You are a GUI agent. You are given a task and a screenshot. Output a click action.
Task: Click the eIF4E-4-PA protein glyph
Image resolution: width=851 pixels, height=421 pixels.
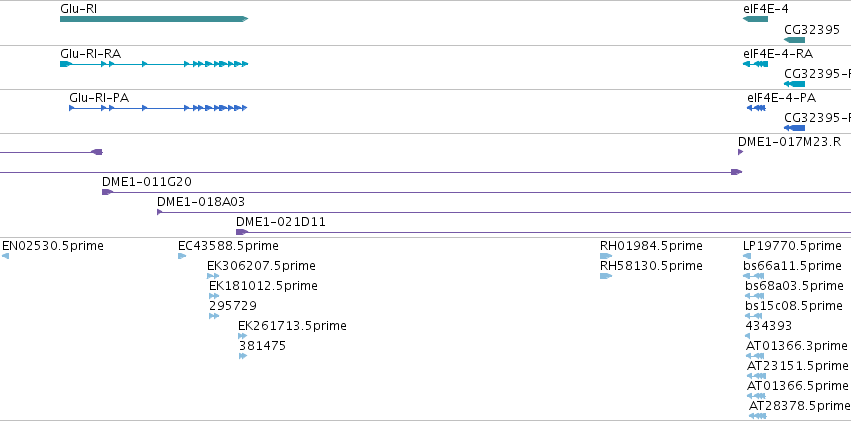pos(757,108)
